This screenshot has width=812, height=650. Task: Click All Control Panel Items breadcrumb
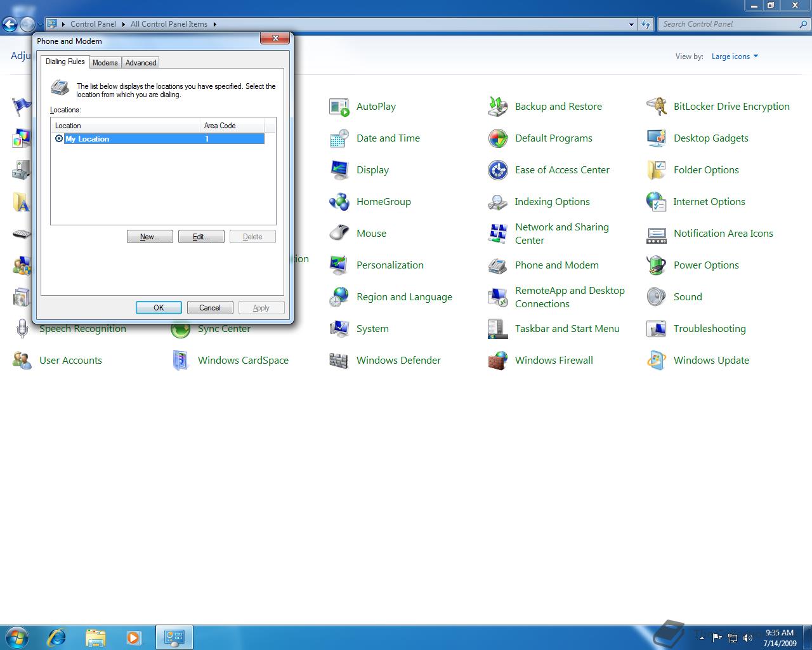click(169, 24)
